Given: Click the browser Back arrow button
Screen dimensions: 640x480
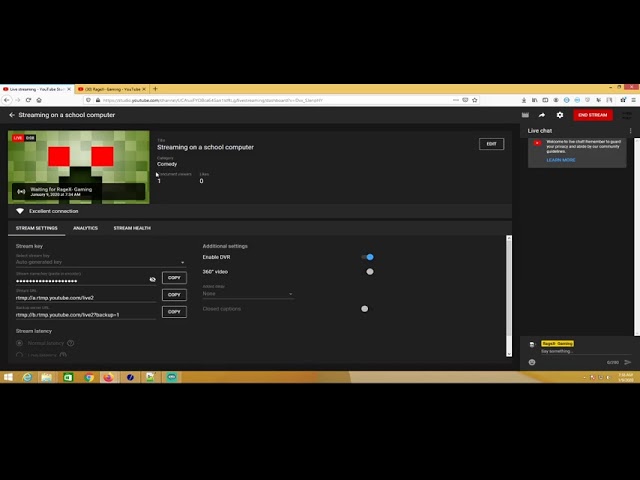Looking at the screenshot, I should tap(7, 100).
